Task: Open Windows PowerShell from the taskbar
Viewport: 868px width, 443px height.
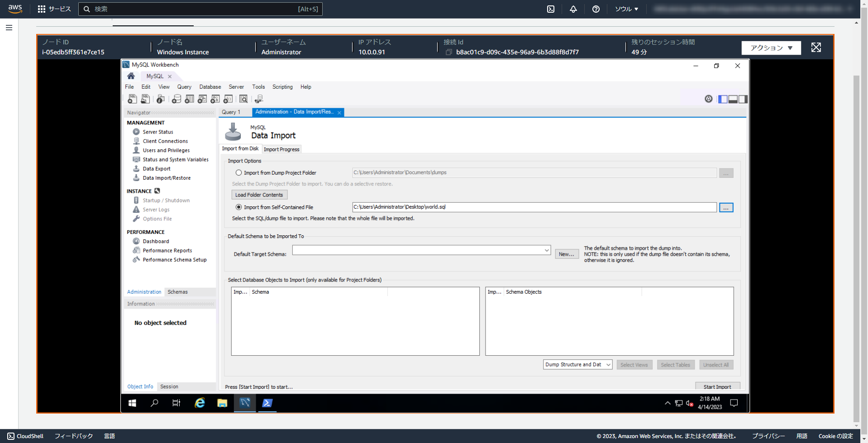Action: pyautogui.click(x=267, y=403)
